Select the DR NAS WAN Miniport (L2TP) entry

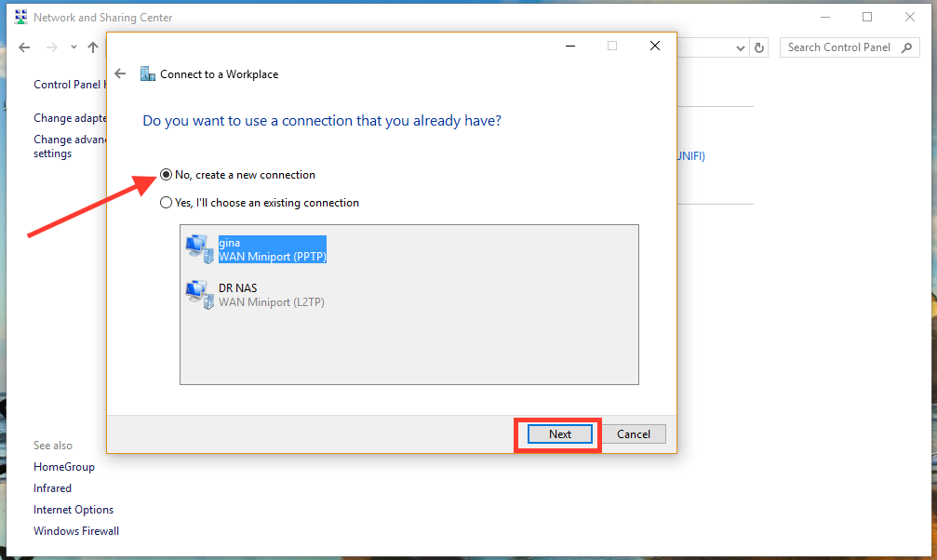[271, 295]
